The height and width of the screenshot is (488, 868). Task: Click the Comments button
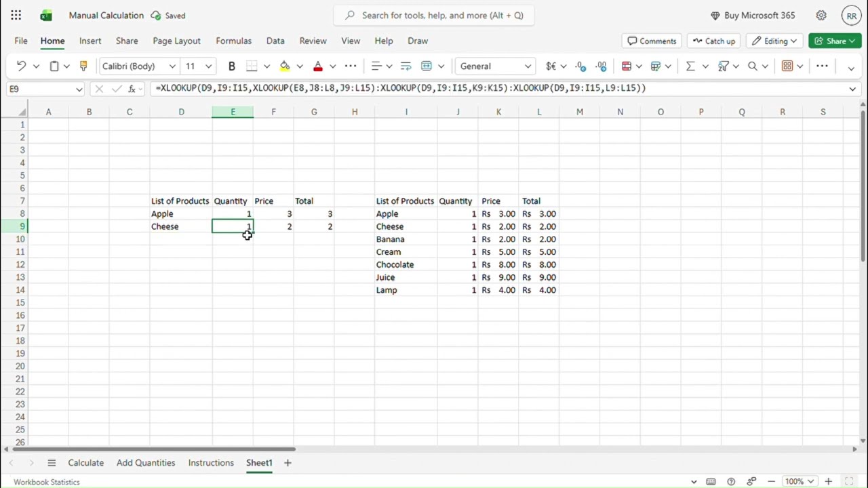click(x=652, y=41)
